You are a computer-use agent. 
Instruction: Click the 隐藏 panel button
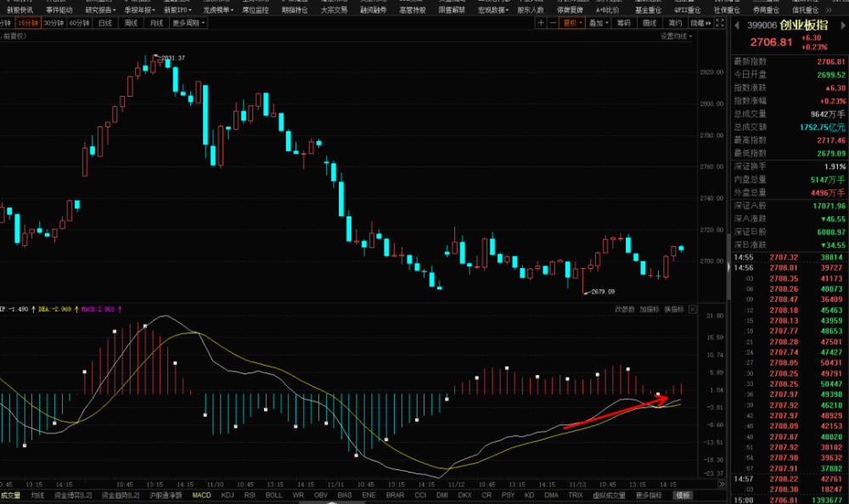click(x=700, y=23)
